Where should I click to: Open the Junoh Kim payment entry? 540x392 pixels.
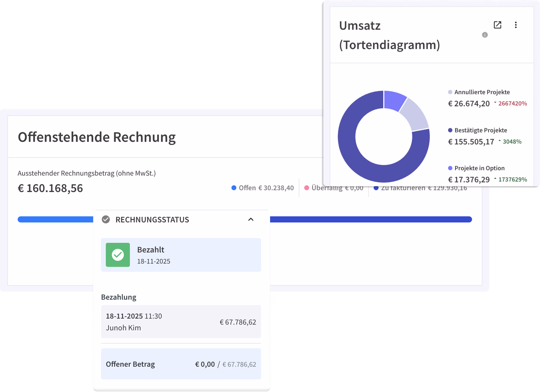pos(181,322)
